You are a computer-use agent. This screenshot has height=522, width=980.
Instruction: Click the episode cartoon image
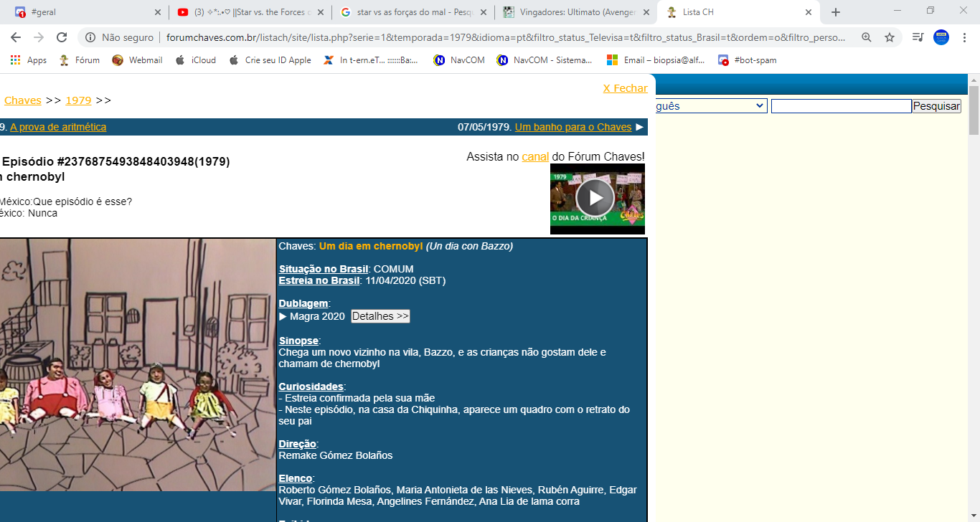click(x=138, y=365)
